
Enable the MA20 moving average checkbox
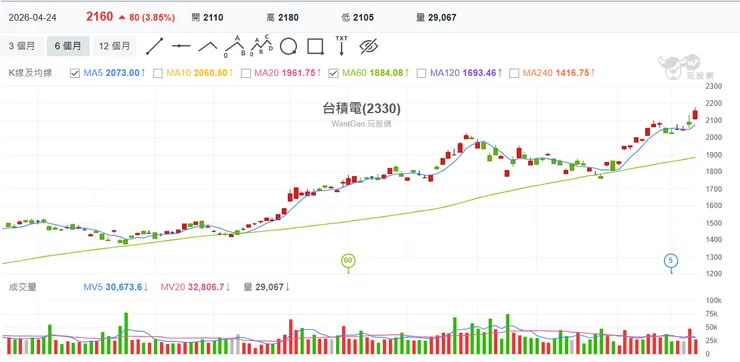tap(245, 73)
